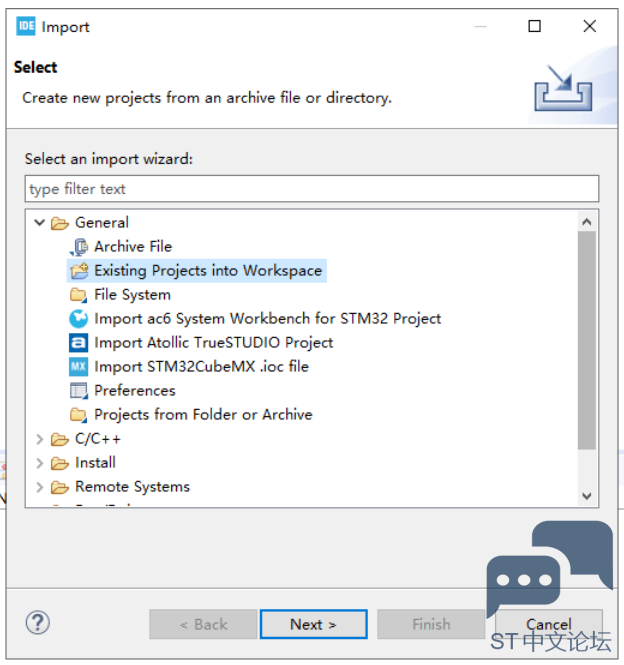Image resolution: width=624 pixels, height=665 pixels.
Task: Expand the Remote Systems category
Action: [x=39, y=487]
